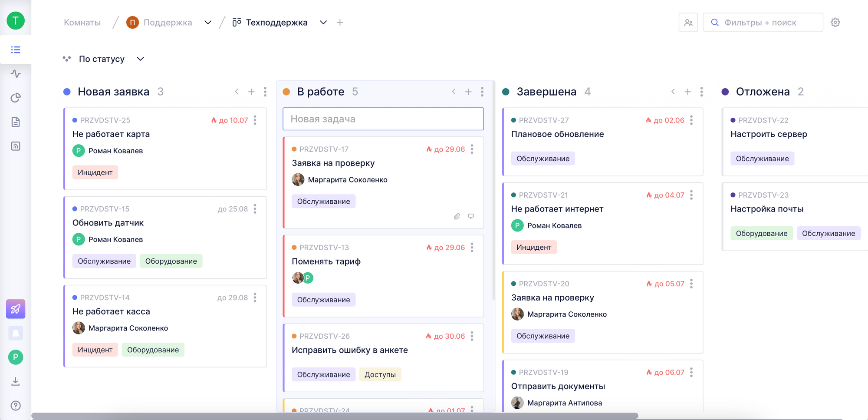Open the В работе column options menu
This screenshot has height=420, width=868.
(x=482, y=92)
